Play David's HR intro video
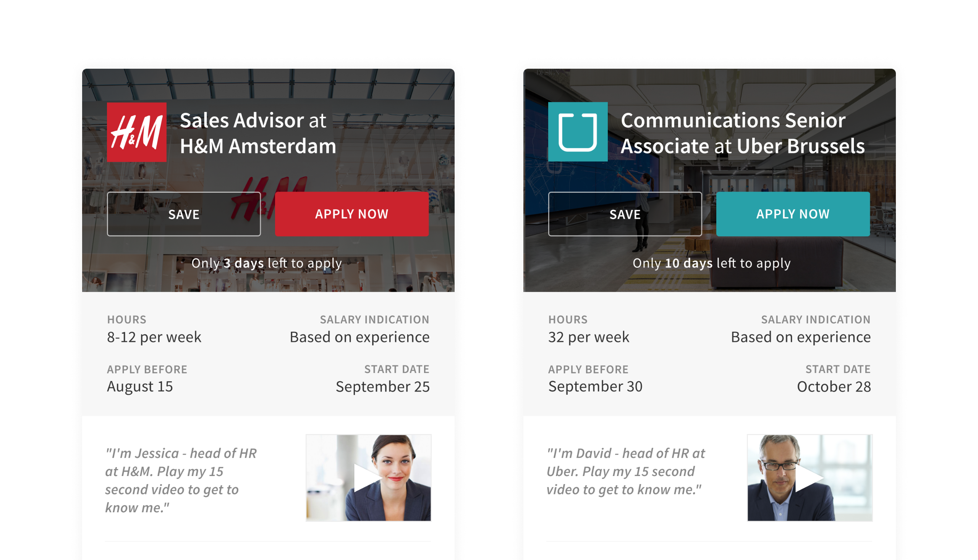The image size is (978, 560). point(809,478)
